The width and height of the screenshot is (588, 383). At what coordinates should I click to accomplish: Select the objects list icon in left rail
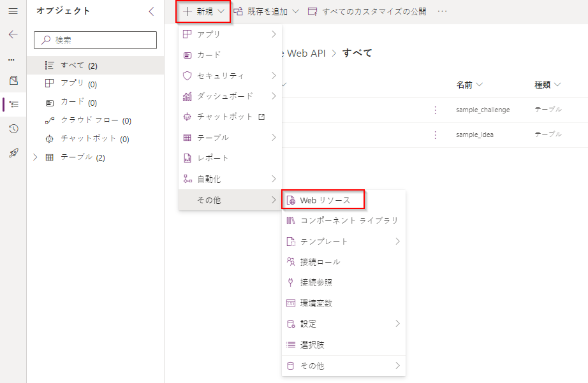[x=14, y=104]
